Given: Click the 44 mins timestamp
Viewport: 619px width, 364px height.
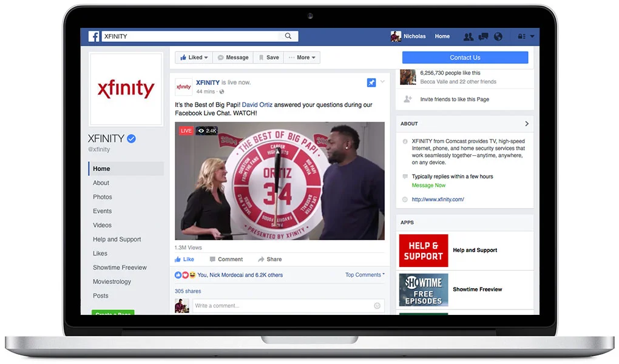Looking at the screenshot, I should tap(206, 92).
